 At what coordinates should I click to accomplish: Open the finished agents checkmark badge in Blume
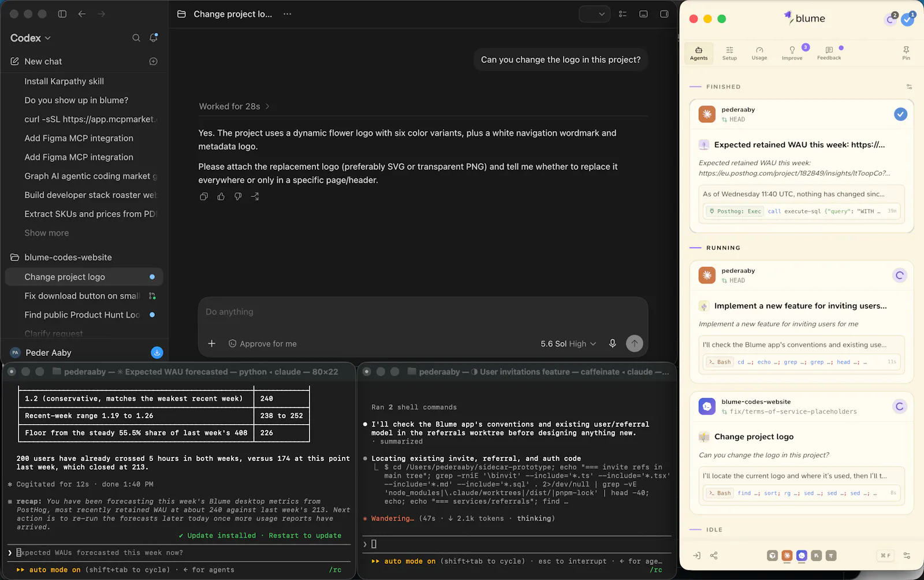click(908, 18)
